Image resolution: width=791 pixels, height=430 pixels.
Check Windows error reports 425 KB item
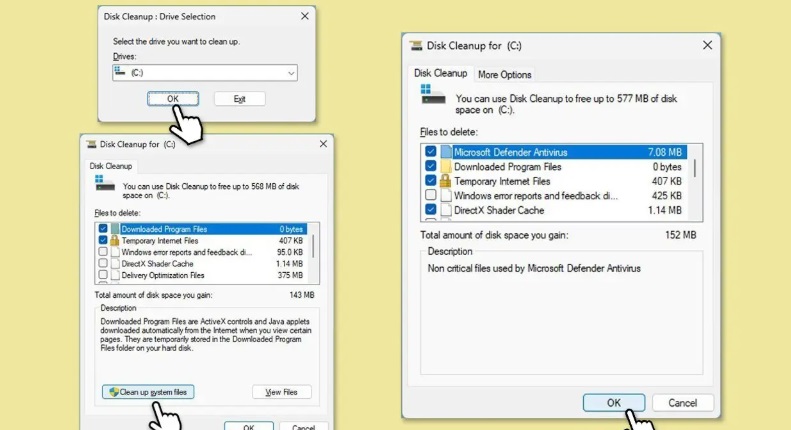[430, 195]
